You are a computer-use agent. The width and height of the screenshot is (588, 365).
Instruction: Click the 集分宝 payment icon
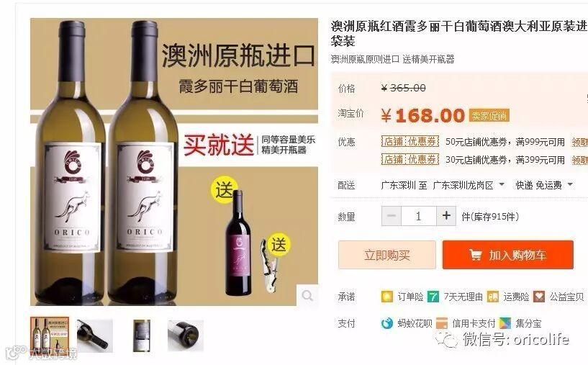505,323
